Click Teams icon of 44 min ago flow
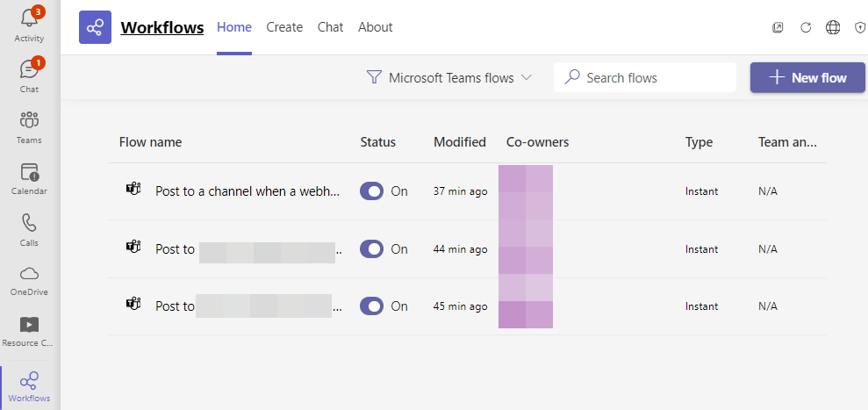This screenshot has width=868, height=410. click(133, 246)
